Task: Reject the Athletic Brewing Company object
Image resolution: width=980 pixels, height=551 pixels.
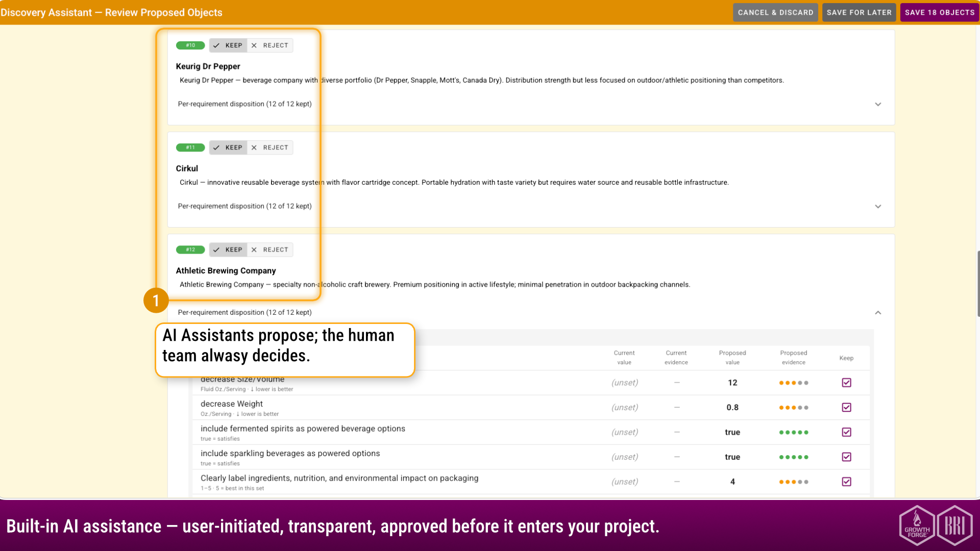Action: click(x=270, y=249)
